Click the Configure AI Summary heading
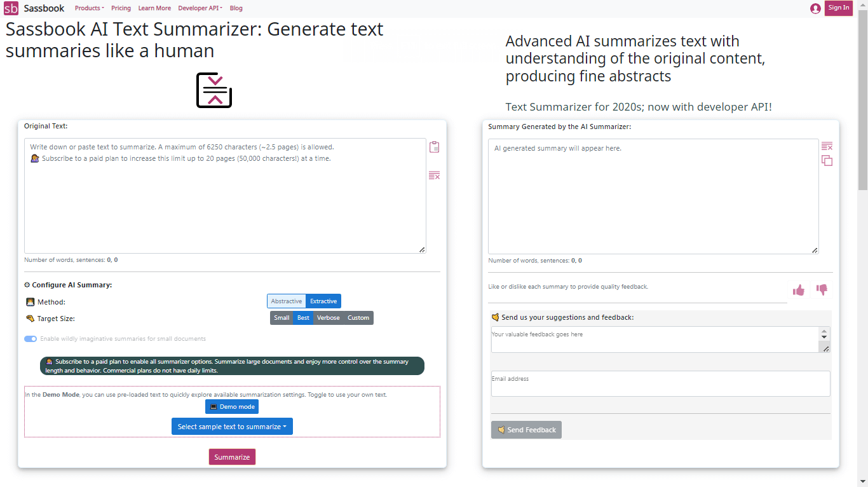 (x=68, y=285)
